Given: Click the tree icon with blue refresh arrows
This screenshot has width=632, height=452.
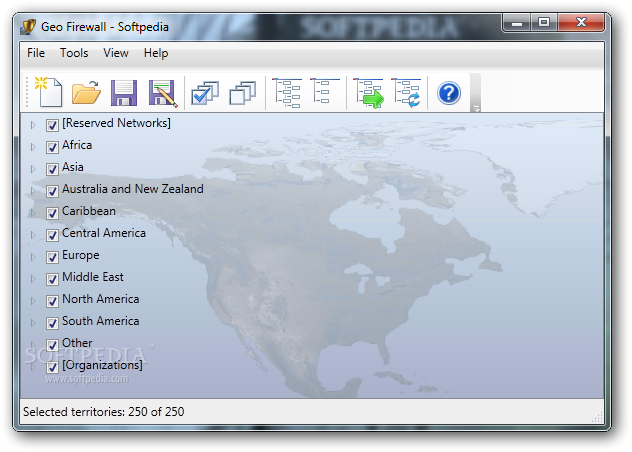Looking at the screenshot, I should point(406,93).
